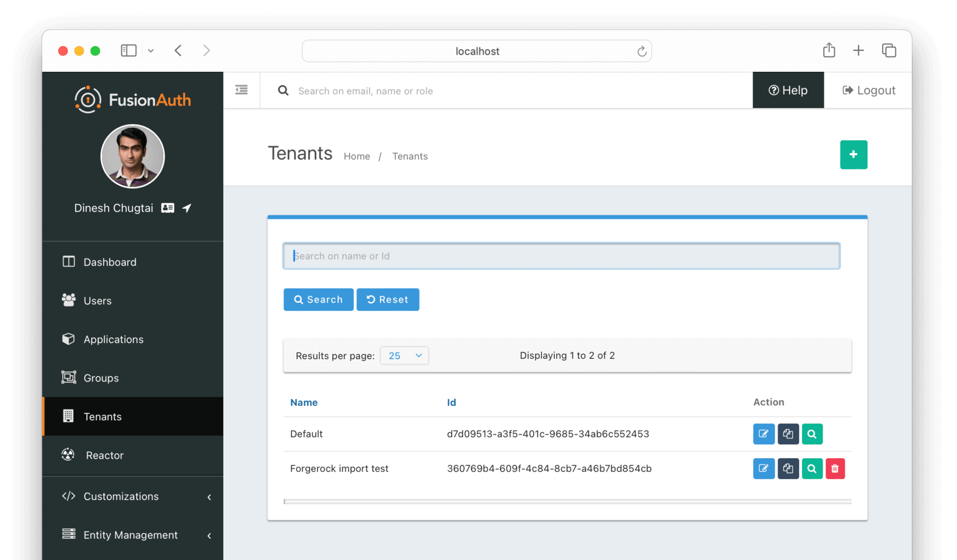Viewport: 957px width, 560px height.
Task: Add a new tenant with the plus button
Action: tap(853, 155)
